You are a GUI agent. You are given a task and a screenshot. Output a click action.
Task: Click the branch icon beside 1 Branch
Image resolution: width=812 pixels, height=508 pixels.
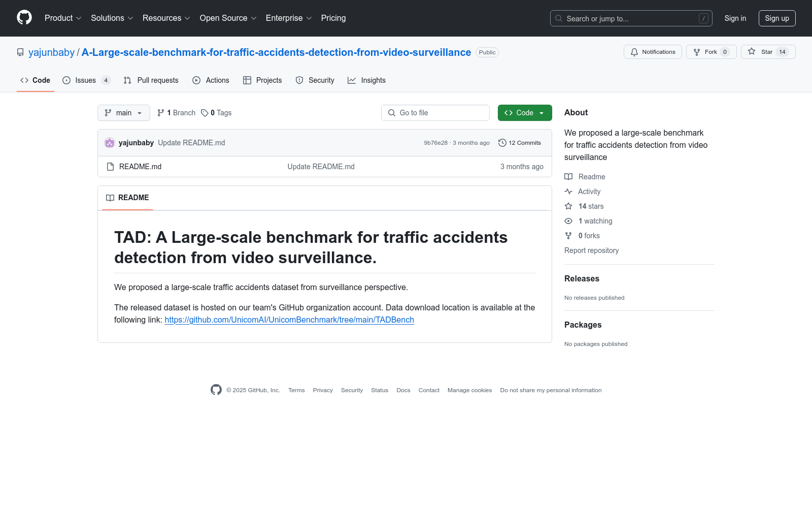coord(161,113)
